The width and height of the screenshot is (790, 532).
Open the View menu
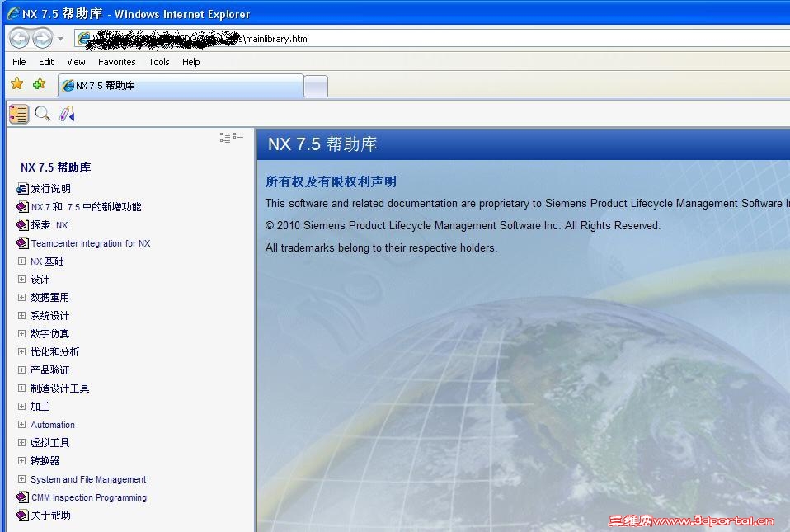[76, 62]
